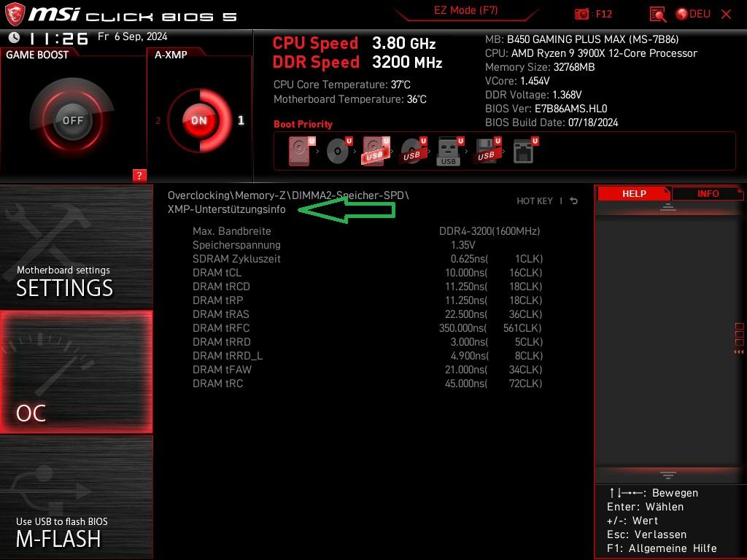Viewport: 747px width, 560px height.
Task: Select the optical disc boot device icon
Action: pos(339,152)
